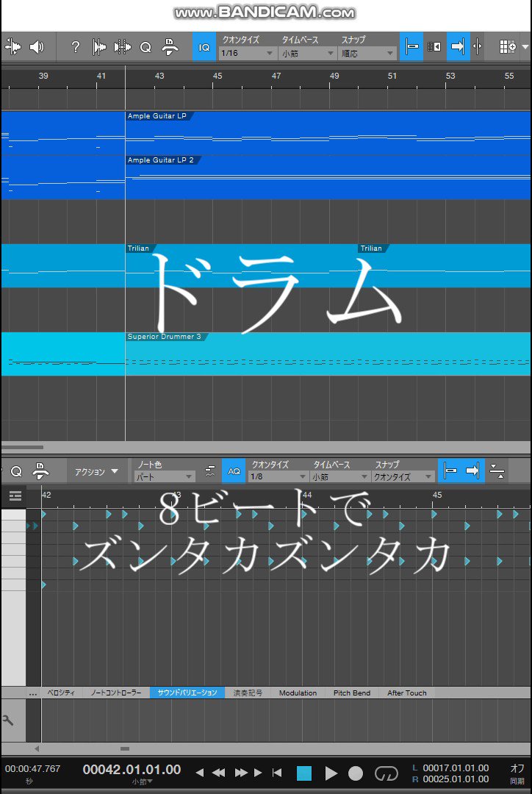Select the audio bend tool in arrange toolbar
532x794 pixels.
pyautogui.click(x=12, y=47)
